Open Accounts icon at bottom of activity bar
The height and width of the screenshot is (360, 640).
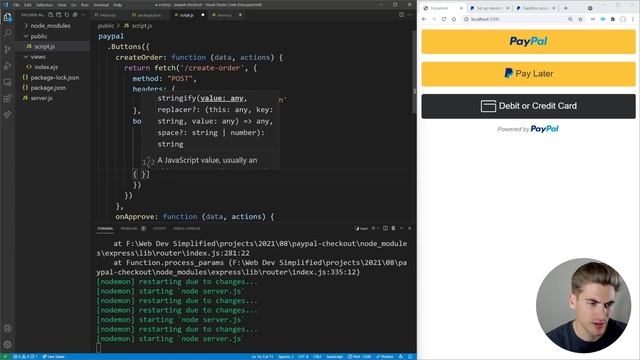click(x=7, y=328)
